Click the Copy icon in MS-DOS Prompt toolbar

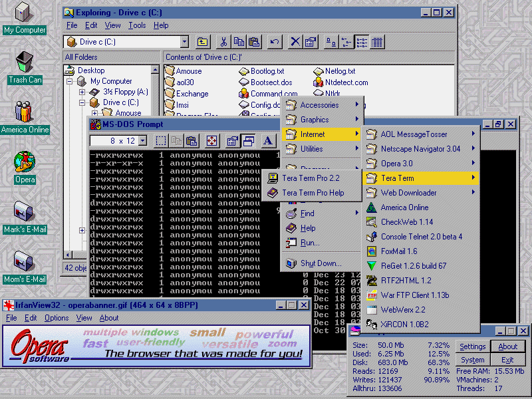[176, 141]
